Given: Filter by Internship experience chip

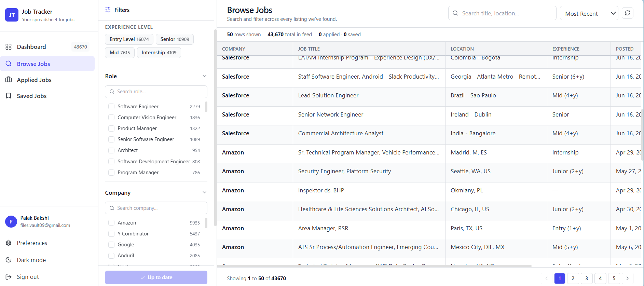Looking at the screenshot, I should click(x=159, y=53).
